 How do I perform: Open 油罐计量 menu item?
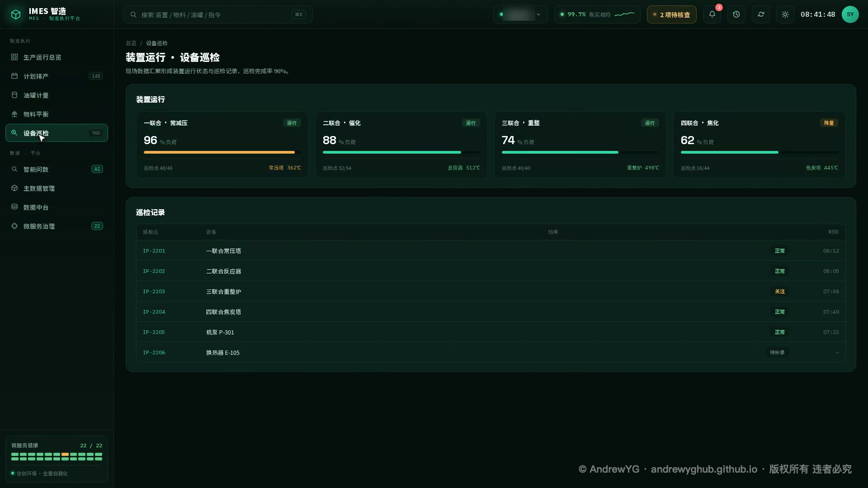[57, 95]
